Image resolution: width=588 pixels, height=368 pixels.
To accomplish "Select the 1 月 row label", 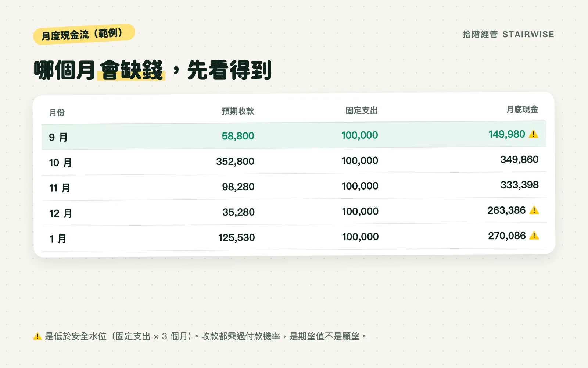I will tap(58, 239).
